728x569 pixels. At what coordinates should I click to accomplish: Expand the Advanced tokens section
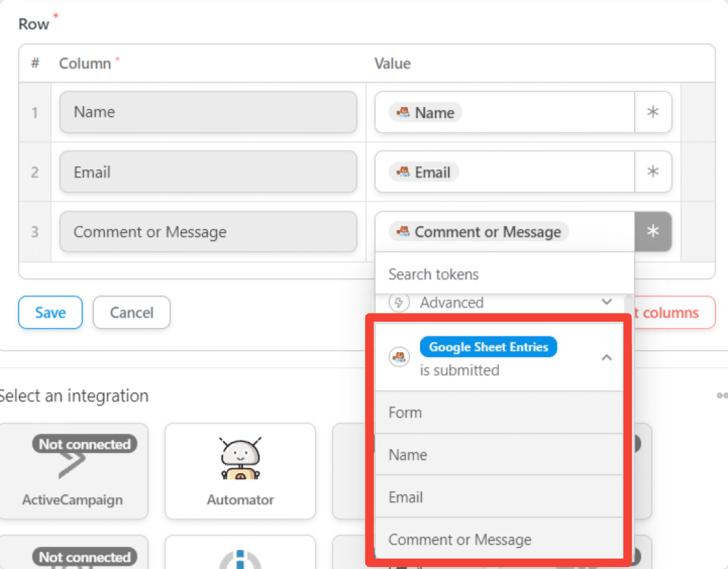click(x=606, y=302)
